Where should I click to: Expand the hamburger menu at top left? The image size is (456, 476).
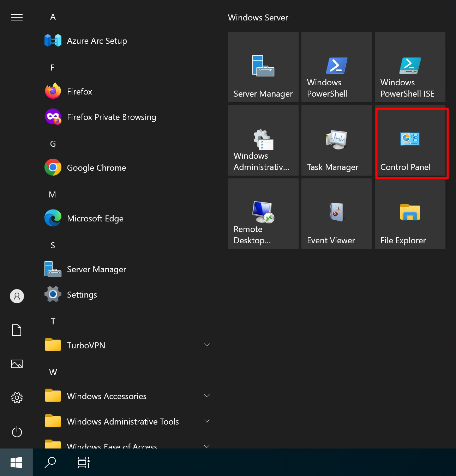[17, 17]
